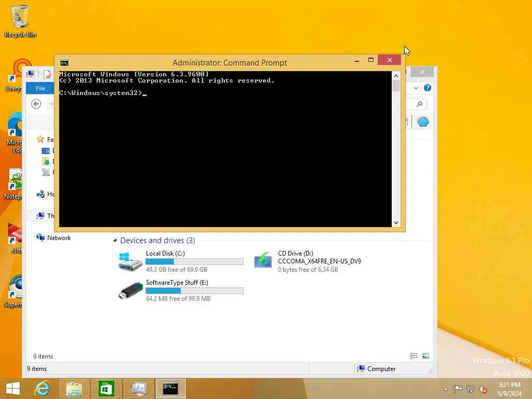Open Windows Store from the taskbar
The height and width of the screenshot is (399, 532).
point(106,389)
